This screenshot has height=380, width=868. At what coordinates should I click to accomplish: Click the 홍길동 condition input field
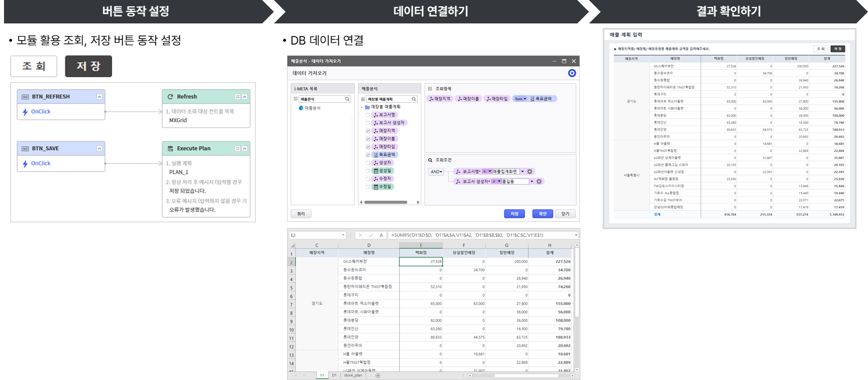[x=515, y=181]
